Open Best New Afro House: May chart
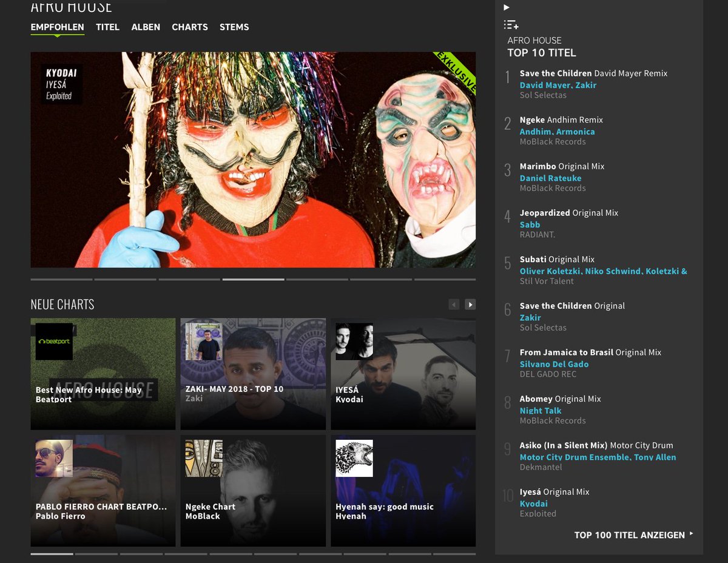The height and width of the screenshot is (563, 728). click(103, 374)
